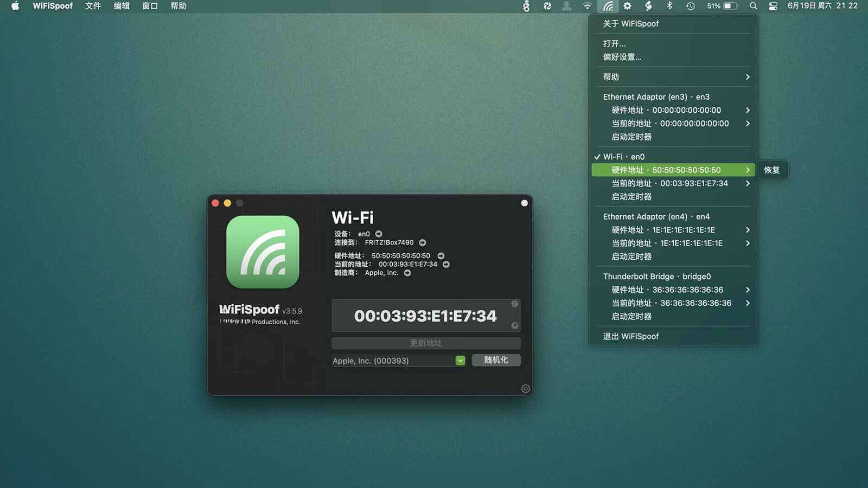Expand en4 current address 1E:1E:1E:1E:1E:1E submenu
Image resolution: width=868 pixels, height=488 pixels.
point(673,243)
